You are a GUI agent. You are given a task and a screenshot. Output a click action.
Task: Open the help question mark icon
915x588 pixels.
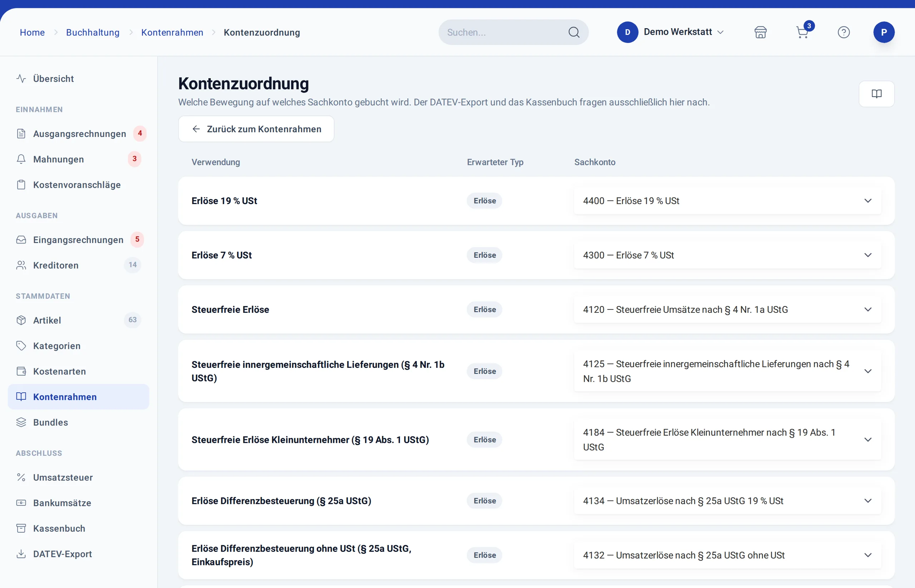844,32
